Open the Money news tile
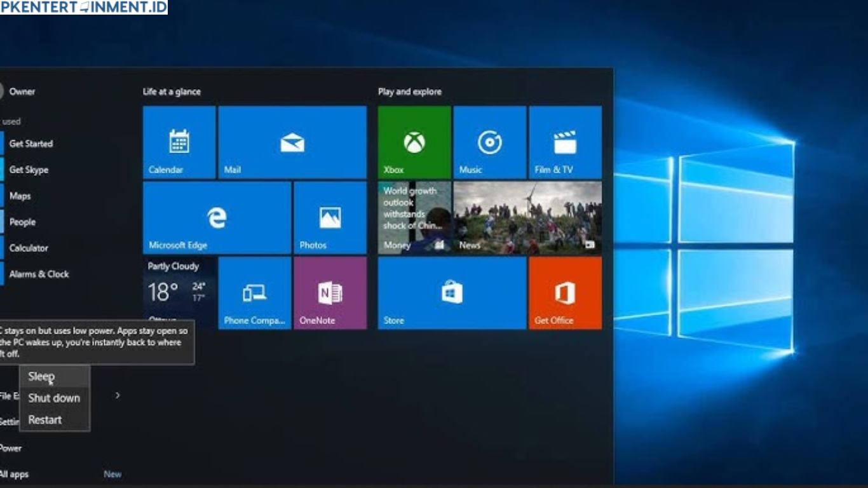 click(414, 218)
